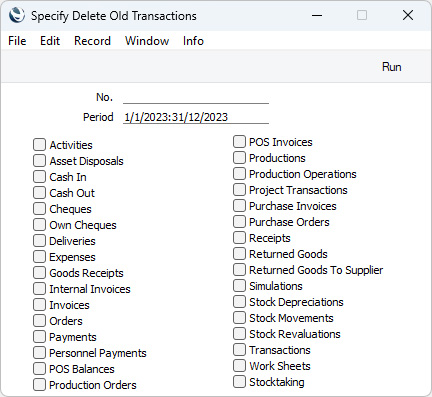Check the Simulations checkbox
Image resolution: width=432 pixels, height=397 pixels.
click(239, 286)
